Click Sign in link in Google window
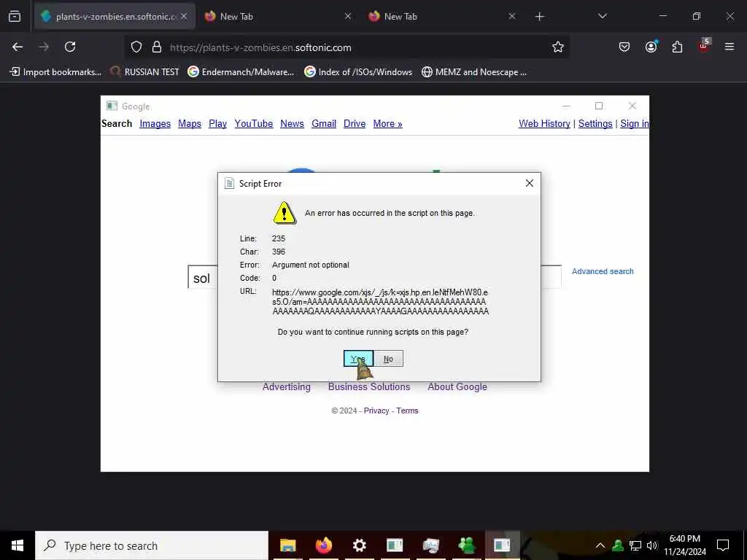The height and width of the screenshot is (560, 747). [x=635, y=124]
